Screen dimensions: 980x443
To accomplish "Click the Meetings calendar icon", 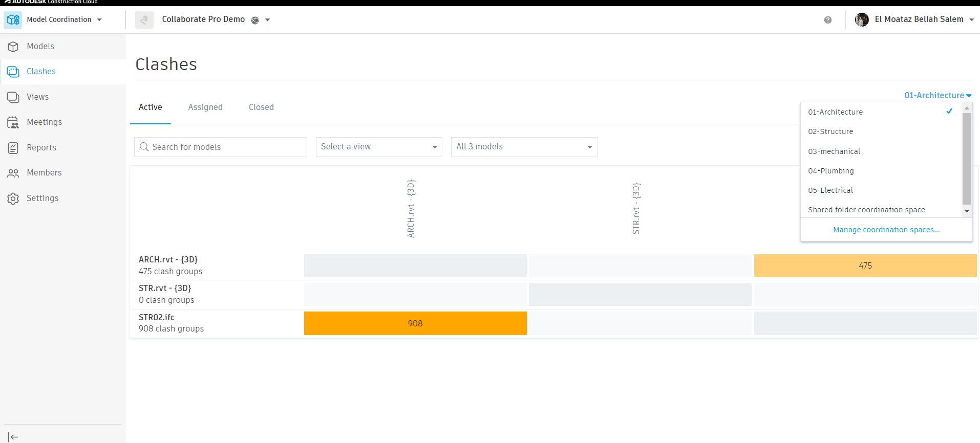I will coord(13,122).
